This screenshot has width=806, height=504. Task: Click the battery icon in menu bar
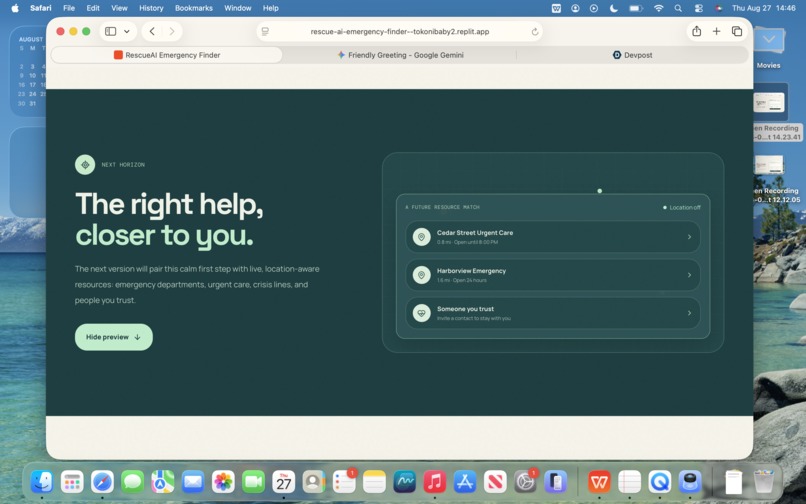pyautogui.click(x=636, y=8)
